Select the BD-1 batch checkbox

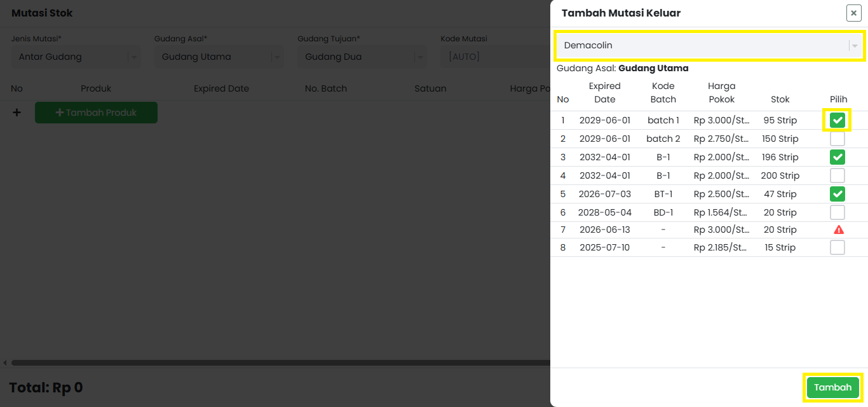click(x=837, y=212)
